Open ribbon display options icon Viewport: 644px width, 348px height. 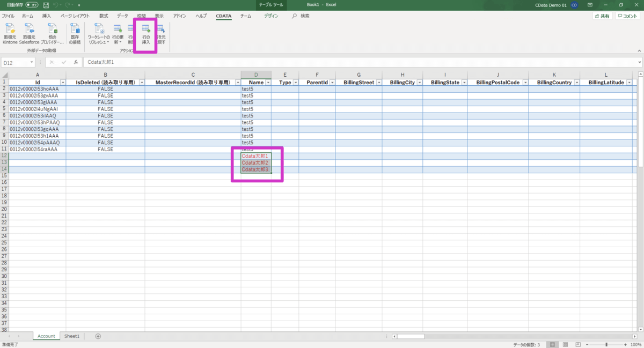pos(591,5)
